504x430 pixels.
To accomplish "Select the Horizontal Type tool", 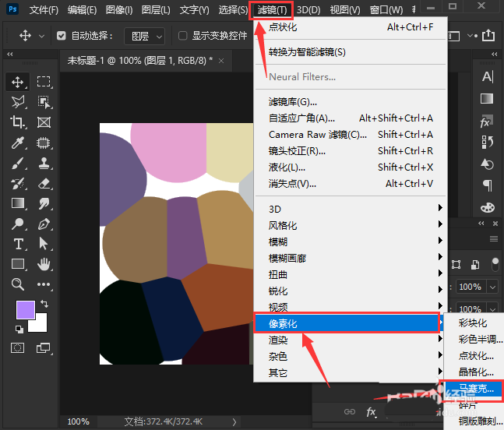I will pos(18,244).
